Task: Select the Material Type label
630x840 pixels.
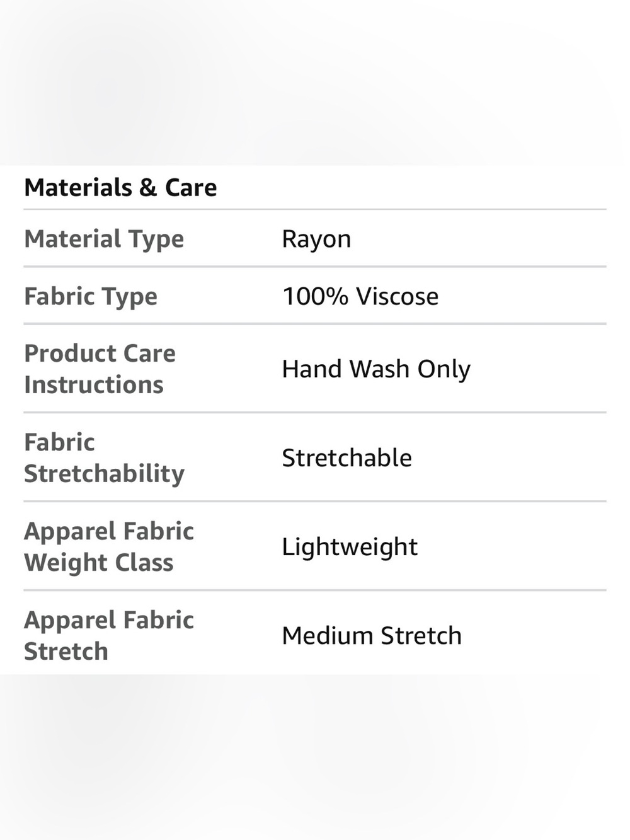Action: (104, 239)
